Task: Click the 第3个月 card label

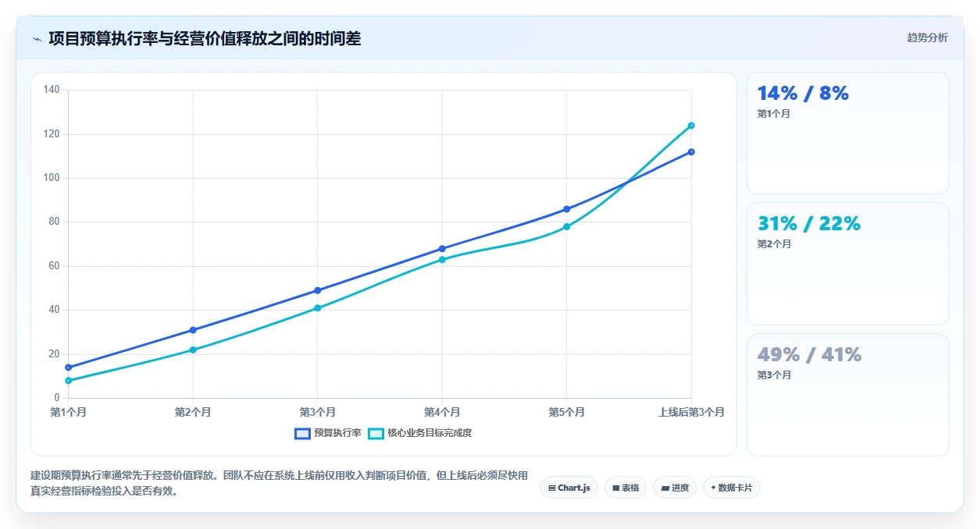Action: tap(774, 375)
